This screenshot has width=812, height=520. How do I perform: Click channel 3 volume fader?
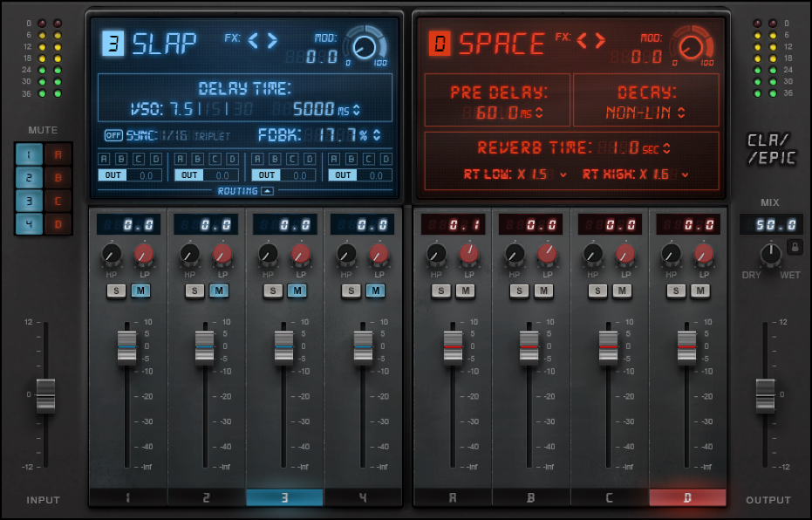pos(283,346)
